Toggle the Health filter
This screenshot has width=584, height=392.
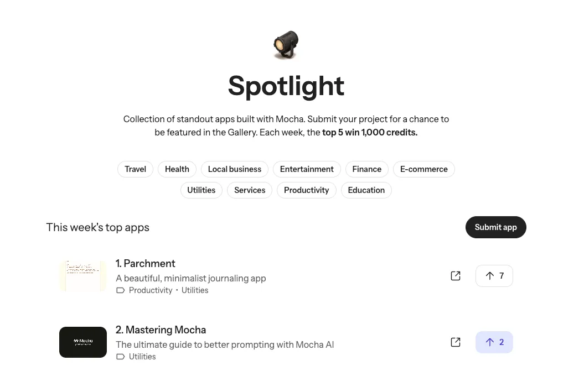[x=177, y=169]
